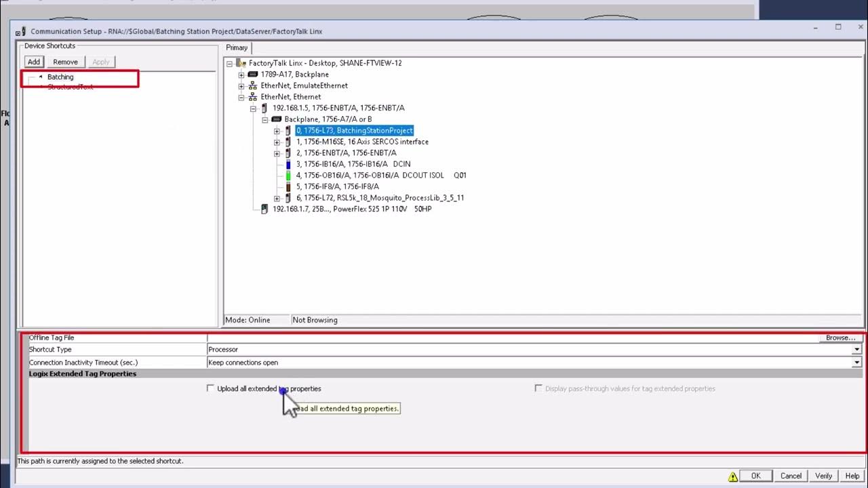Image resolution: width=868 pixels, height=488 pixels.
Task: Click the Verify button
Action: tap(823, 476)
